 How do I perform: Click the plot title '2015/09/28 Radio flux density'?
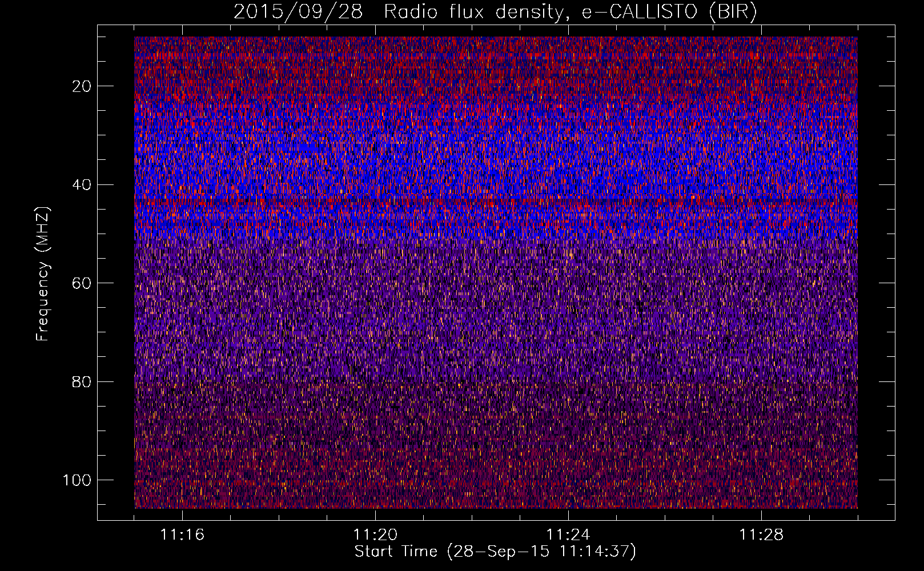point(496,12)
